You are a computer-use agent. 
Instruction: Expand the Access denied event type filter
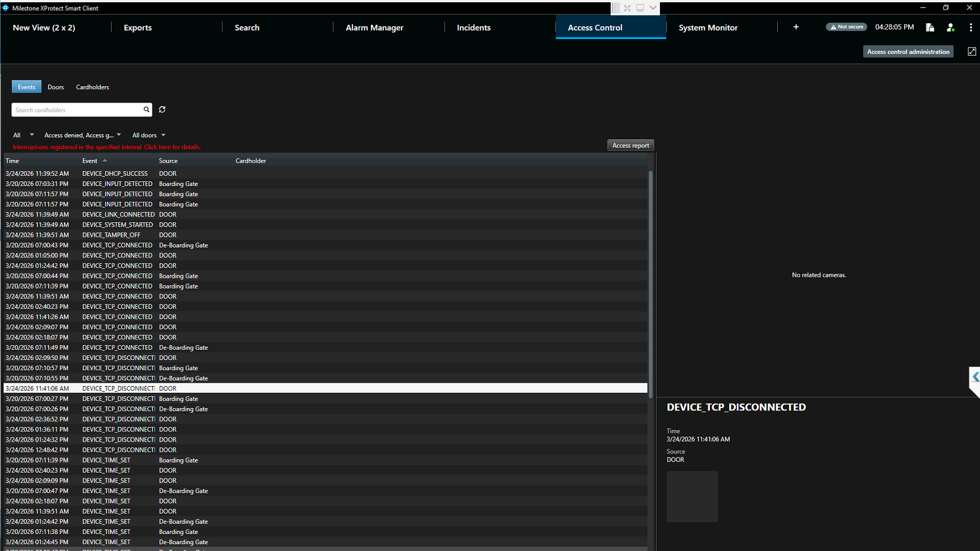click(x=82, y=135)
